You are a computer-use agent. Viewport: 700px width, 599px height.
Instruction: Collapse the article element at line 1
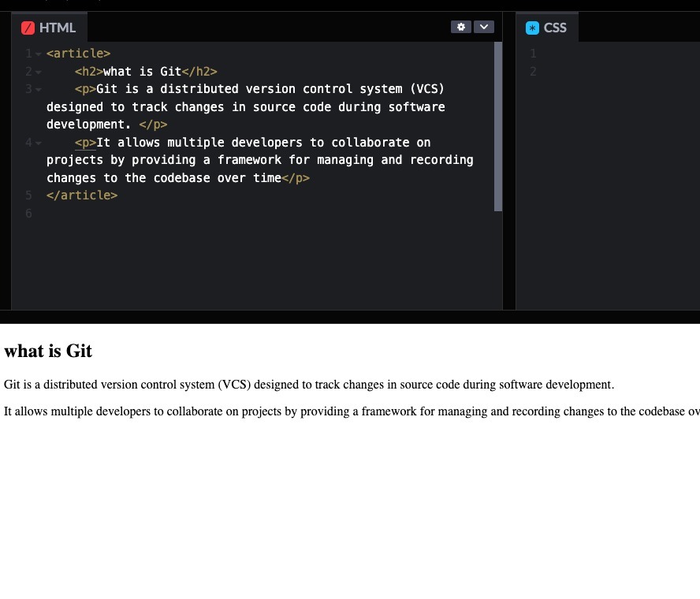coord(39,54)
